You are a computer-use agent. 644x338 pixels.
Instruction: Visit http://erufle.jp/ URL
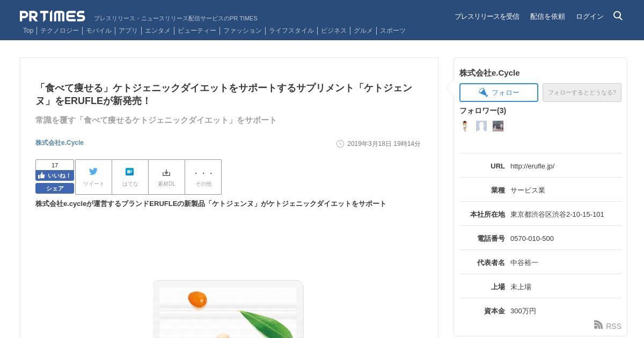532,166
